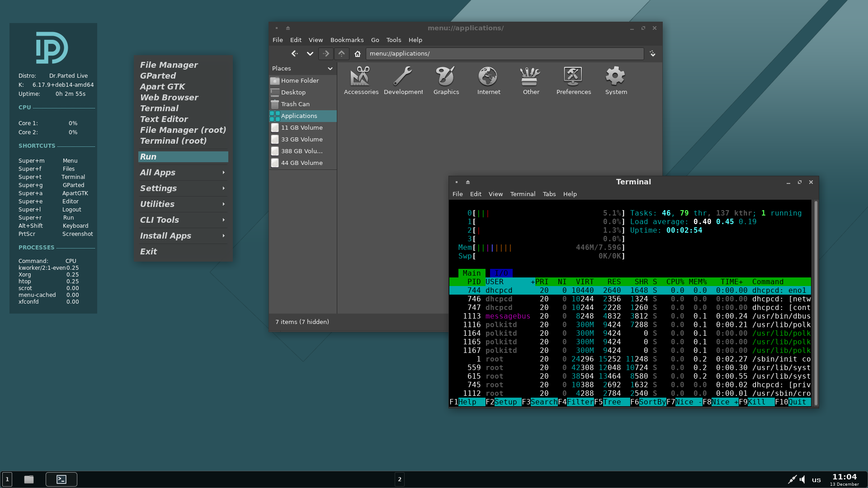Click the terminal icon in the taskbar
This screenshot has width=868, height=488.
[61, 479]
